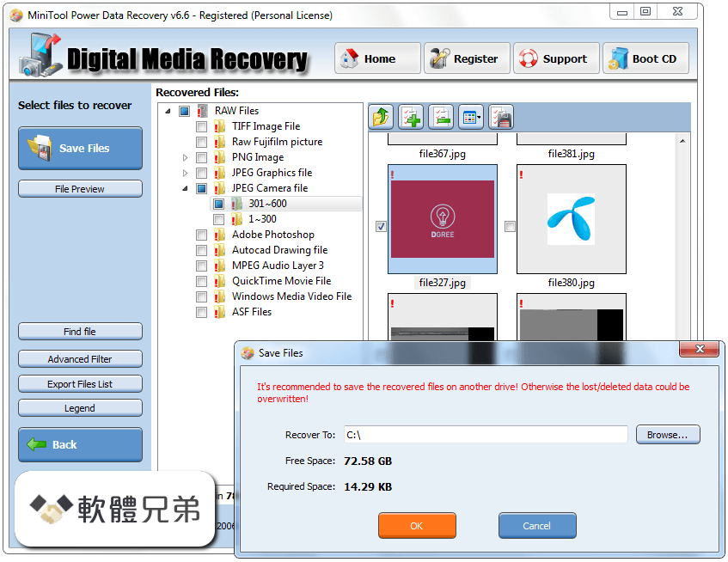Check the file380.jpg thumbnail checkbox

(x=510, y=227)
